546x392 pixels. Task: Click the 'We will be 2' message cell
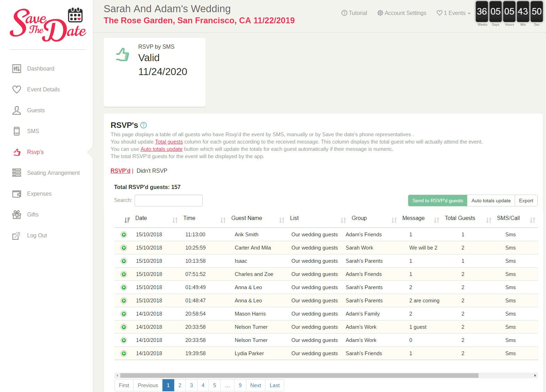tap(423, 248)
